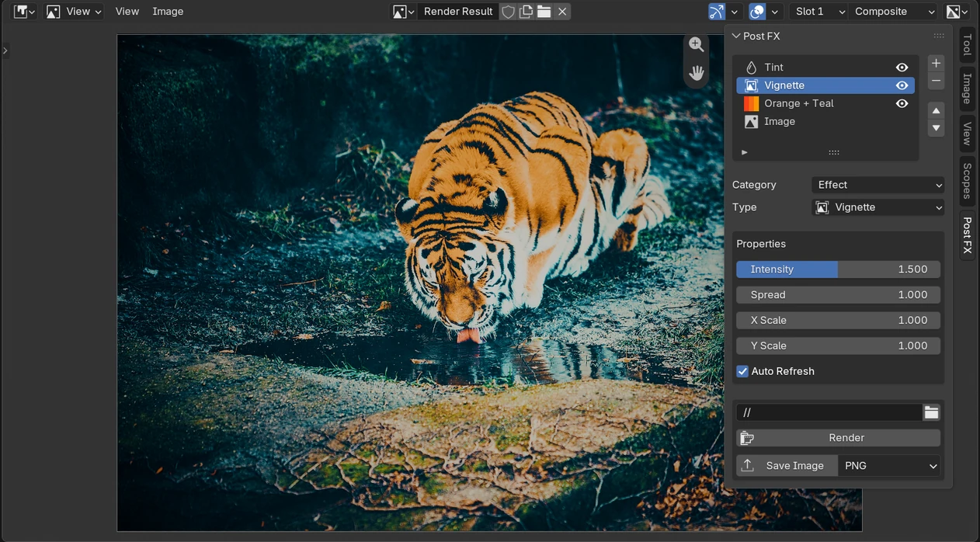Image resolution: width=980 pixels, height=542 pixels.
Task: Hide the Vignette layer
Action: point(902,85)
